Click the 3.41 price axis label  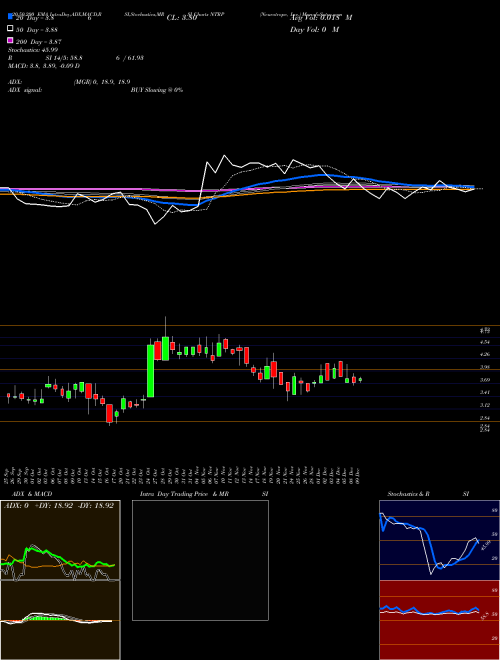click(x=485, y=392)
